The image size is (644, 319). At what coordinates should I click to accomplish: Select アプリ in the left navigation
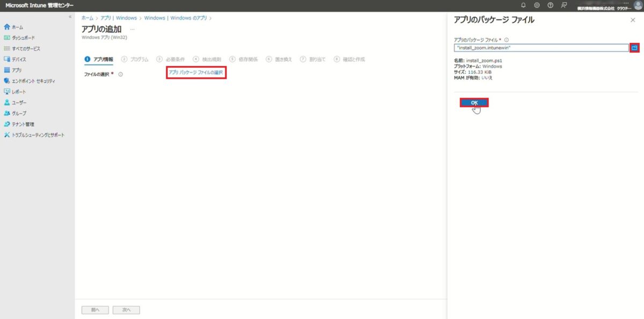click(x=16, y=70)
